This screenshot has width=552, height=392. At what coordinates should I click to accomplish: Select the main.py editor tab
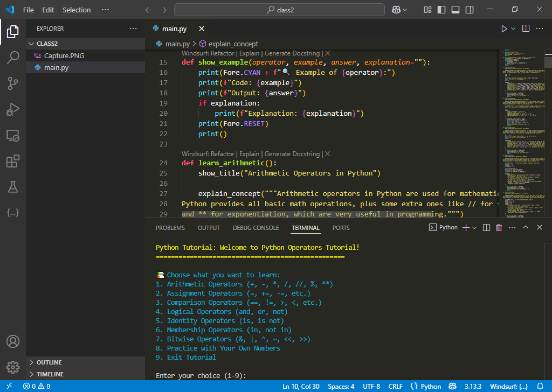pos(175,29)
